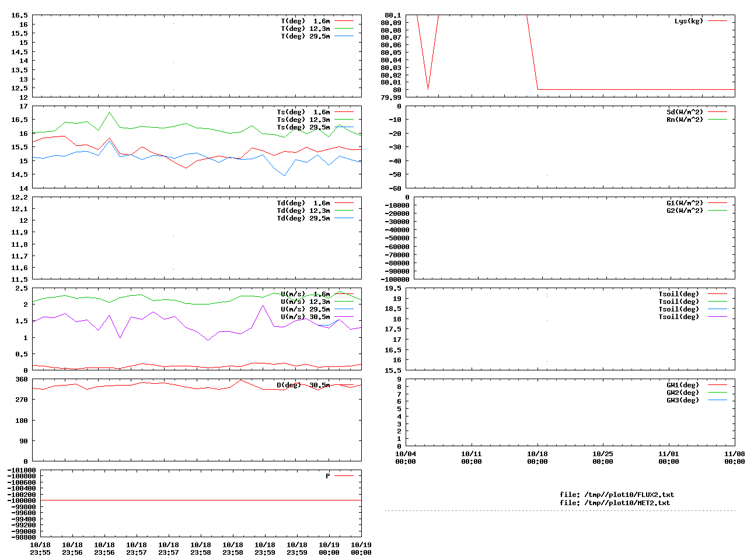Click the '10/11 00:00' x-axis label

point(472,457)
